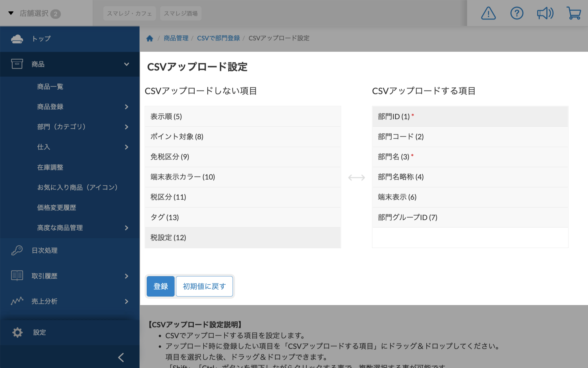Image resolution: width=588 pixels, height=368 pixels.
Task: Select the ポイント対象 (8) item
Action: (x=243, y=137)
